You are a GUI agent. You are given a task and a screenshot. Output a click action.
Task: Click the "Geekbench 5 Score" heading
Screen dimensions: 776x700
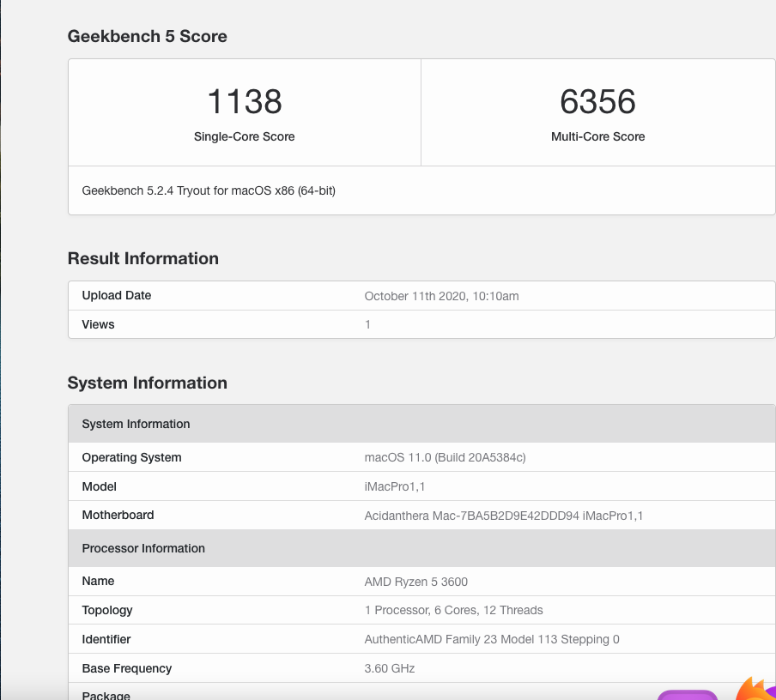[147, 36]
